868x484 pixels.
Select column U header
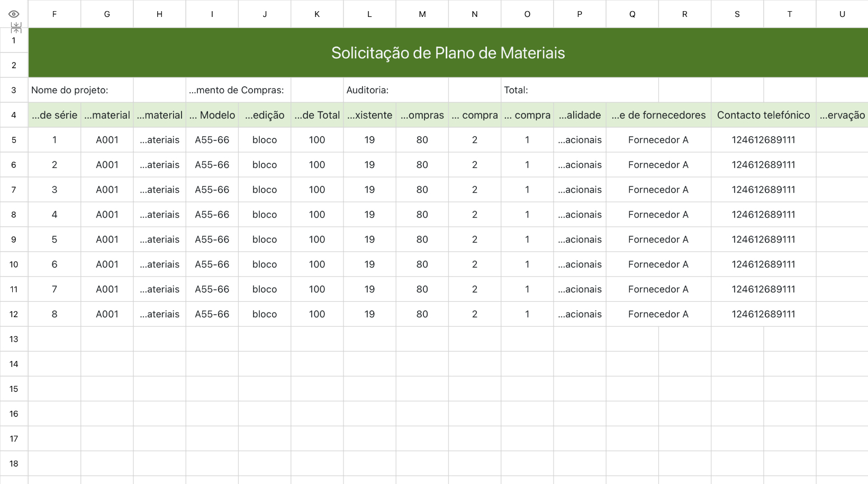(x=842, y=14)
